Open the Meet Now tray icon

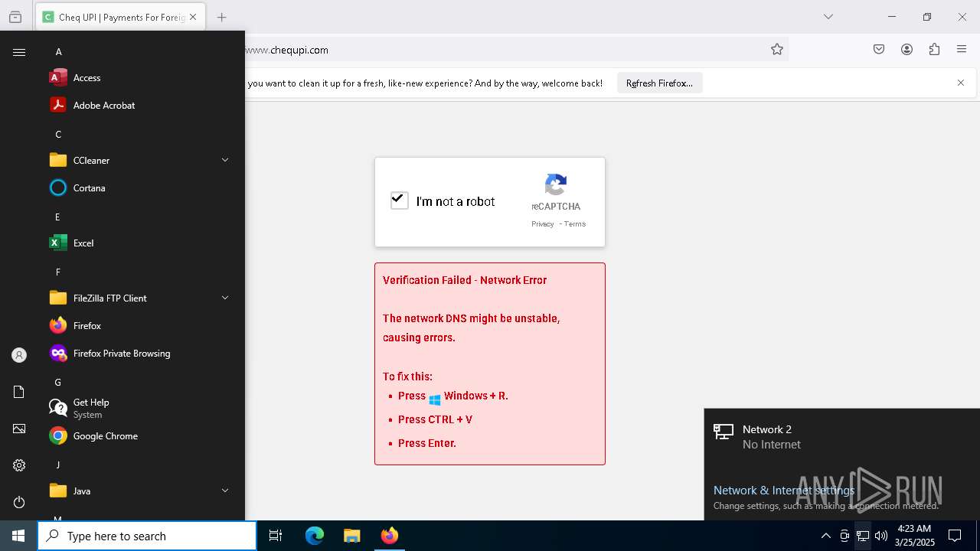tap(844, 536)
